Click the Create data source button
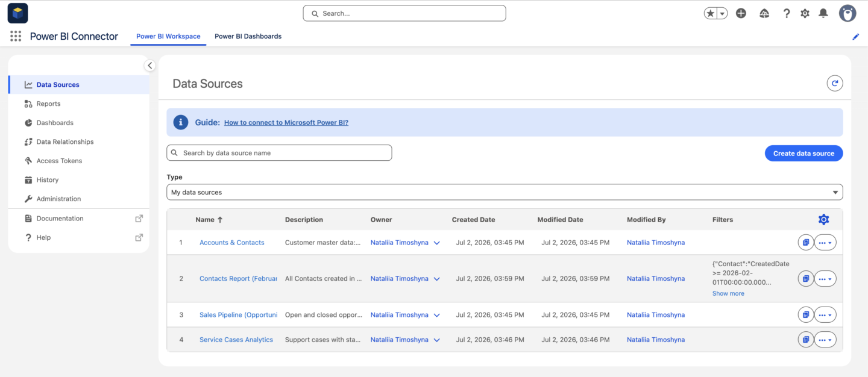The image size is (868, 377). 804,154
